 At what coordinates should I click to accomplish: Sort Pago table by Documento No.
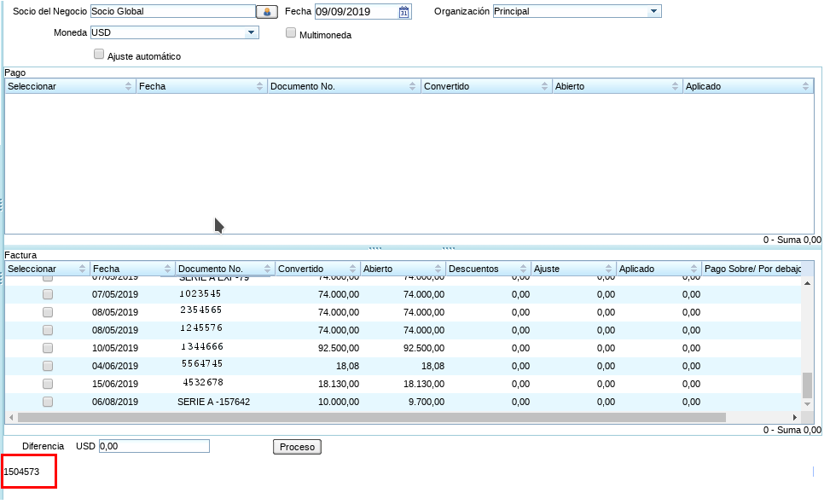(x=343, y=86)
